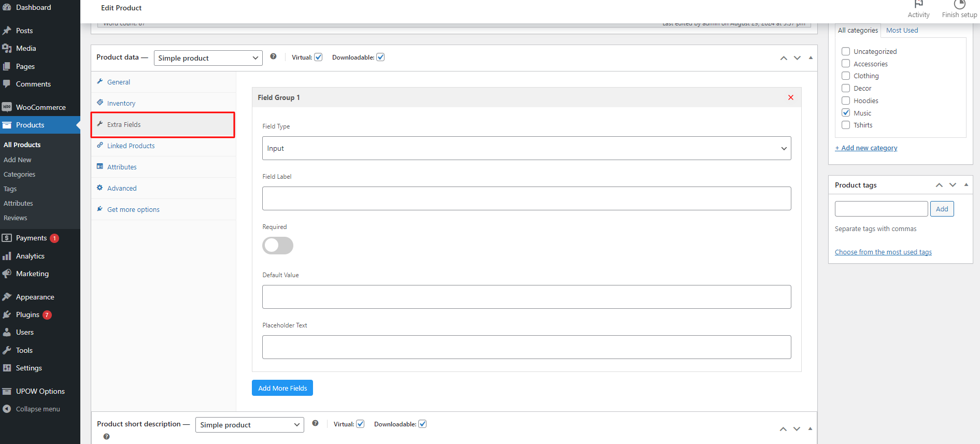Toggle the Downloadable checkbox in Product data
Image resolution: width=980 pixels, height=444 pixels.
[380, 57]
